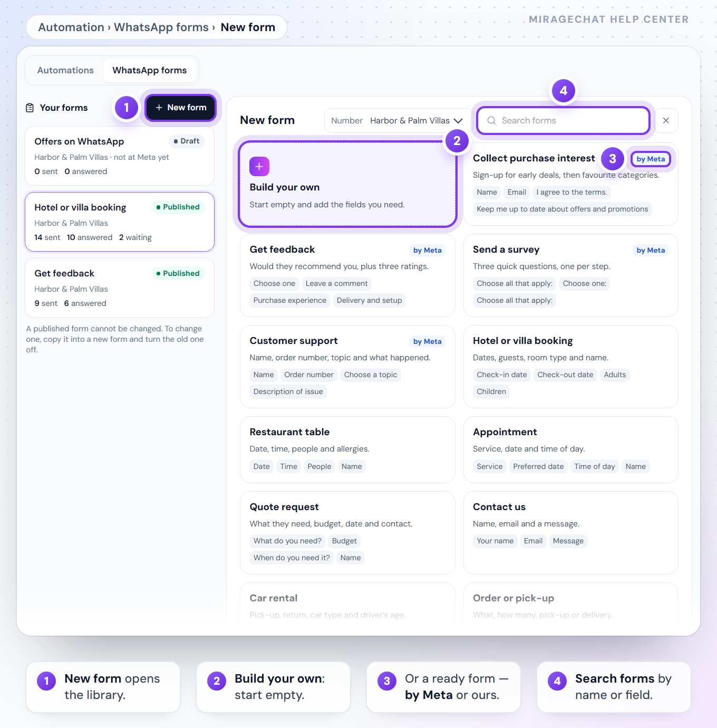Screen dimensions: 717x728
Task: Click the Budget chip in Quote request
Action: (x=344, y=541)
